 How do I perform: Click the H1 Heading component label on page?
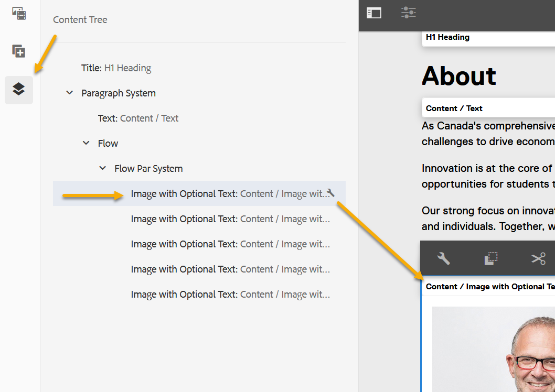coord(447,37)
